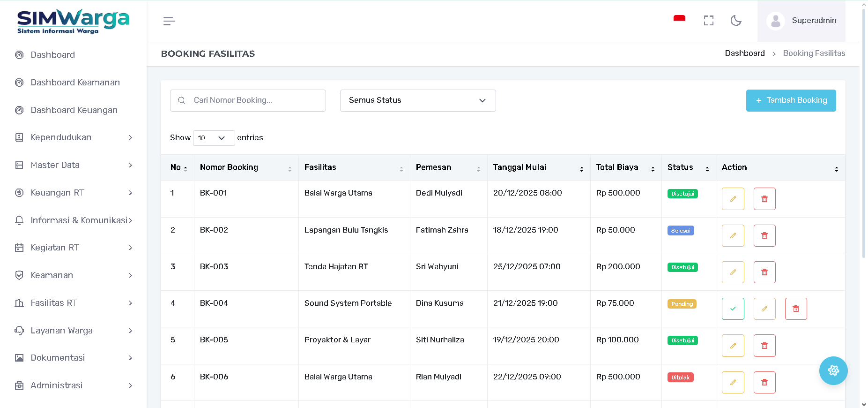Edit booking BK-005 with pencil icon

(733, 346)
